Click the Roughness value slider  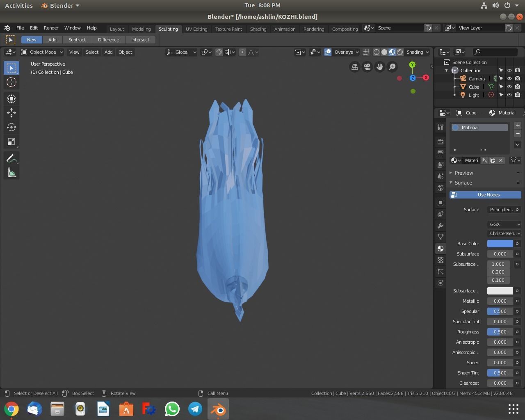point(500,332)
